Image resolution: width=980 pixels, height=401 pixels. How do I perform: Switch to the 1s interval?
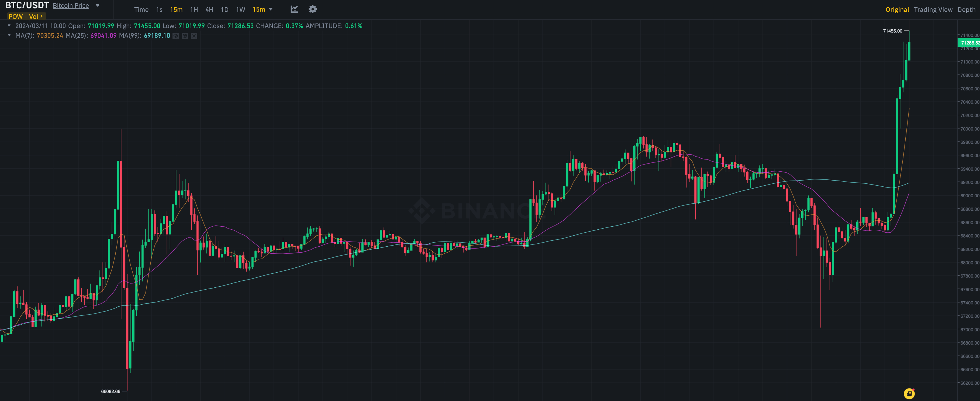pos(159,9)
